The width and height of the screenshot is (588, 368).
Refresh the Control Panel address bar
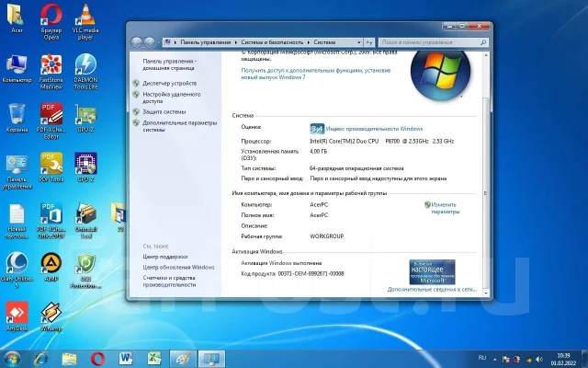point(369,42)
